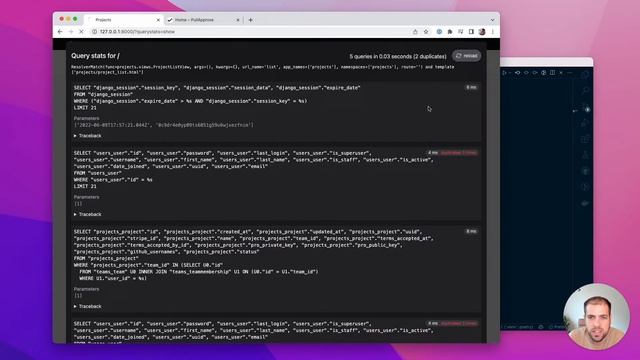Open Extensions in code editor activity bar
Image resolution: width=640 pixels, height=360 pixels.
click(585, 139)
